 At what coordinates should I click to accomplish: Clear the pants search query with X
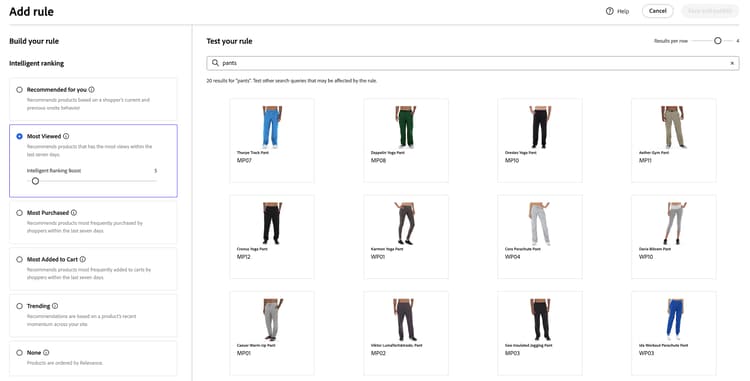click(732, 63)
